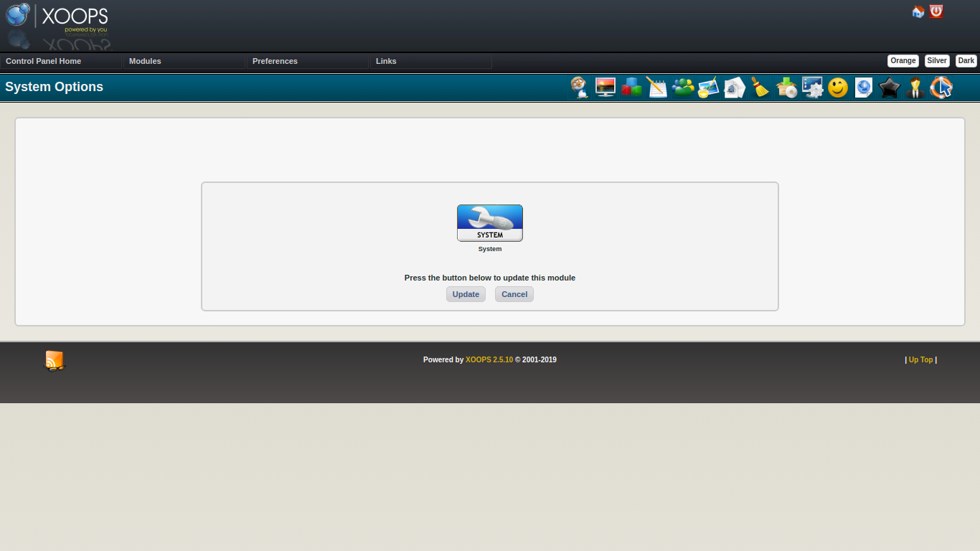Open the Help lifebuoy icon
Screen dimensions: 980x551
(x=941, y=88)
